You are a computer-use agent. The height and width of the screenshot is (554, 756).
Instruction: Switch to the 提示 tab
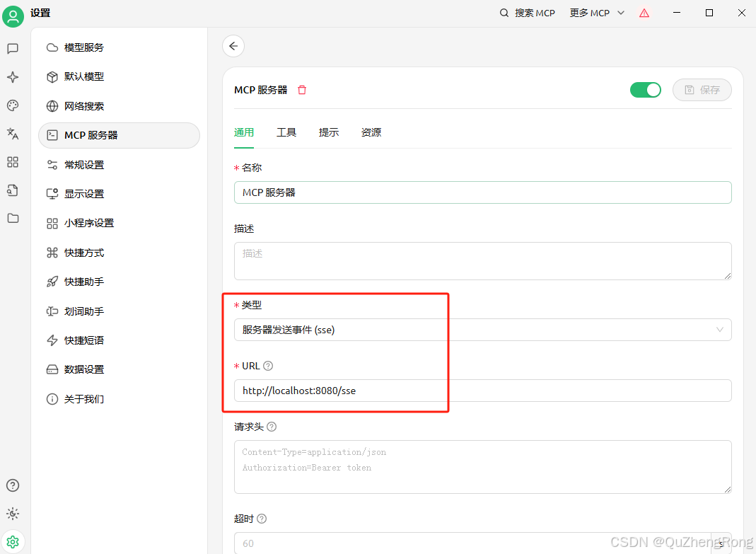click(x=329, y=132)
